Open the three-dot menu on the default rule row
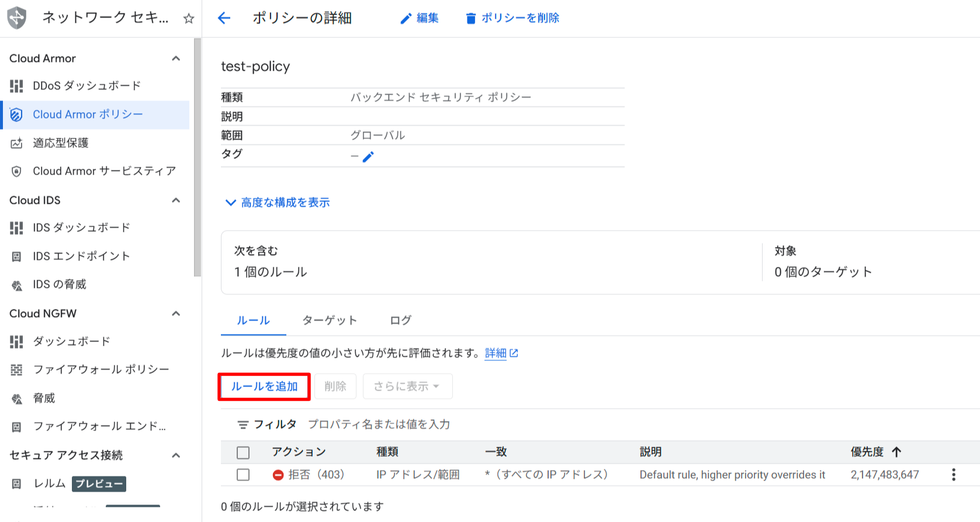 click(953, 475)
